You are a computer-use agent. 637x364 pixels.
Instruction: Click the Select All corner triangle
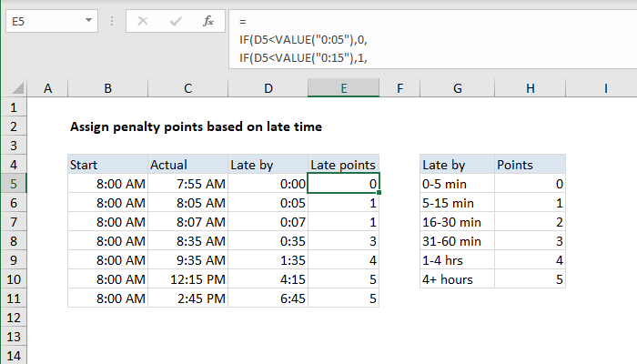18,87
